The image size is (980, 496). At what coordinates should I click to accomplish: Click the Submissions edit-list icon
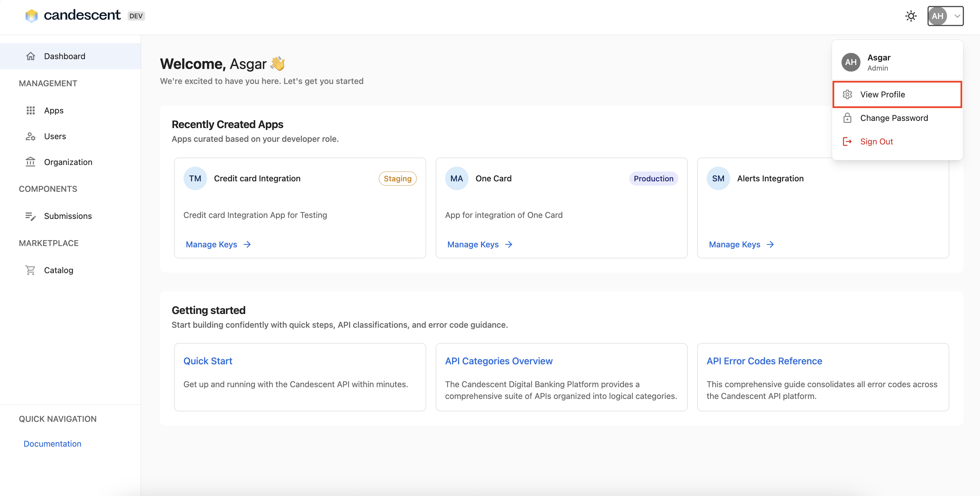(x=30, y=216)
